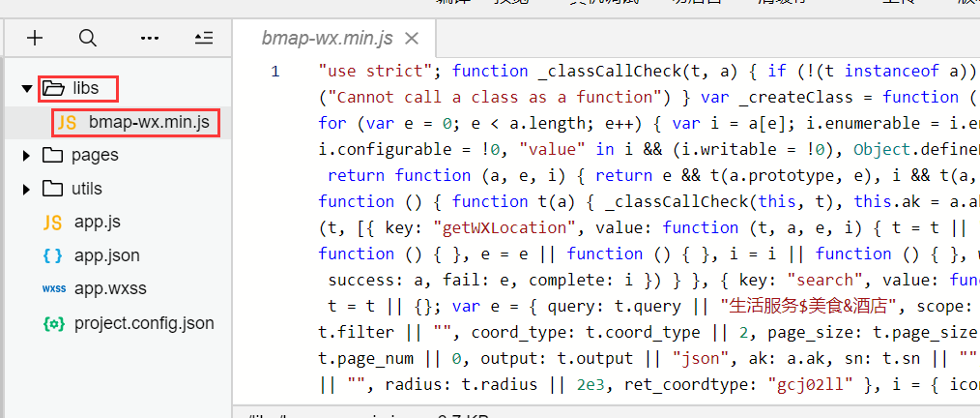
Task: Click the collapse-all tree icon
Action: coord(204,38)
